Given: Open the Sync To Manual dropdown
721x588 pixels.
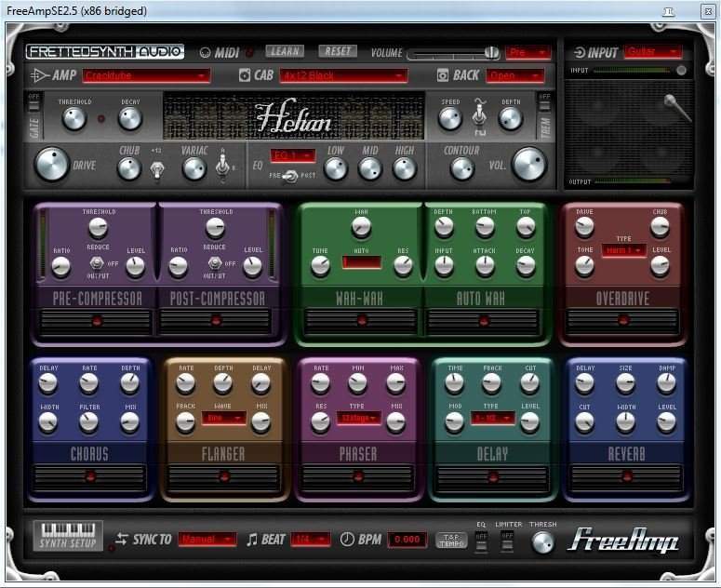Looking at the screenshot, I should [x=207, y=539].
